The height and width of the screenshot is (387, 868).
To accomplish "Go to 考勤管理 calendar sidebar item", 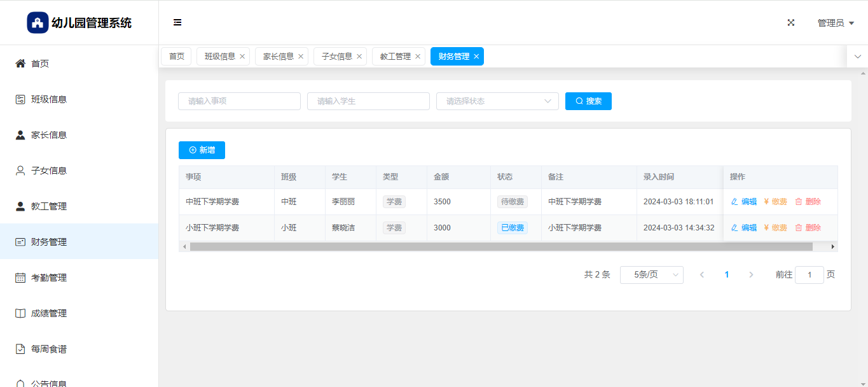I will click(48, 278).
